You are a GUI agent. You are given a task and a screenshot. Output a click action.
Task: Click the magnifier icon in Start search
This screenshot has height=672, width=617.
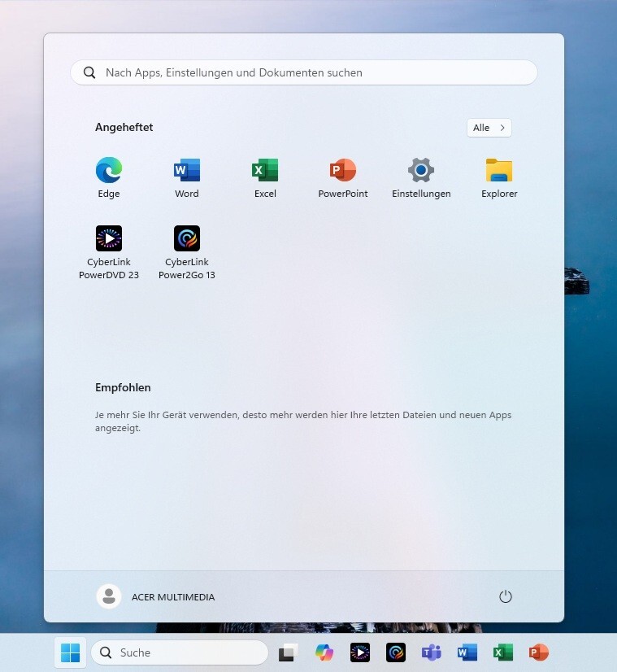(x=89, y=72)
